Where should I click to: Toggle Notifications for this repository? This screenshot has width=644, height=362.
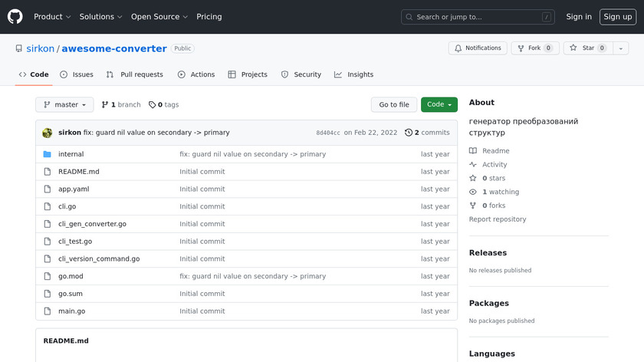[x=476, y=48]
